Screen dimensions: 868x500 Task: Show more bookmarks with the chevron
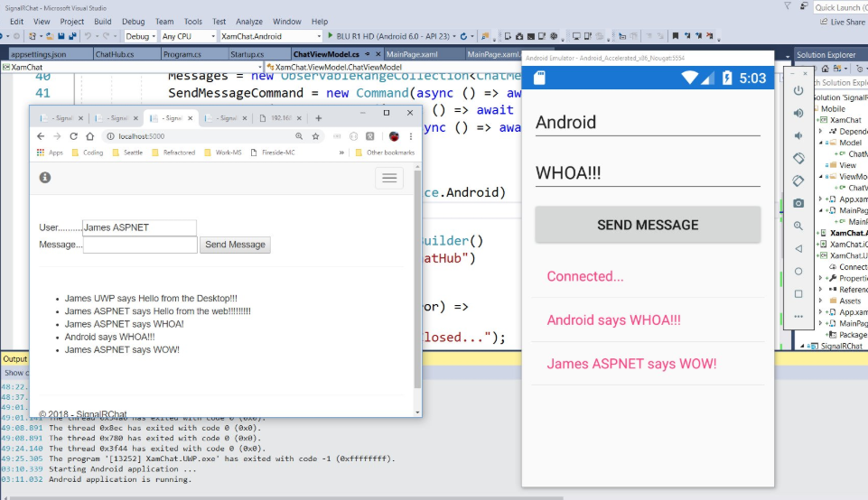[x=341, y=153]
